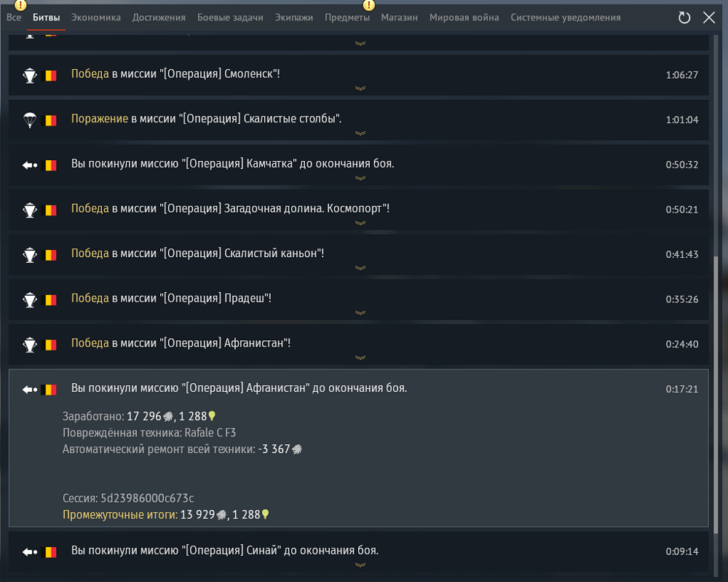Expand the Скалистые столбы defeat details
The image size is (728, 582).
click(359, 133)
